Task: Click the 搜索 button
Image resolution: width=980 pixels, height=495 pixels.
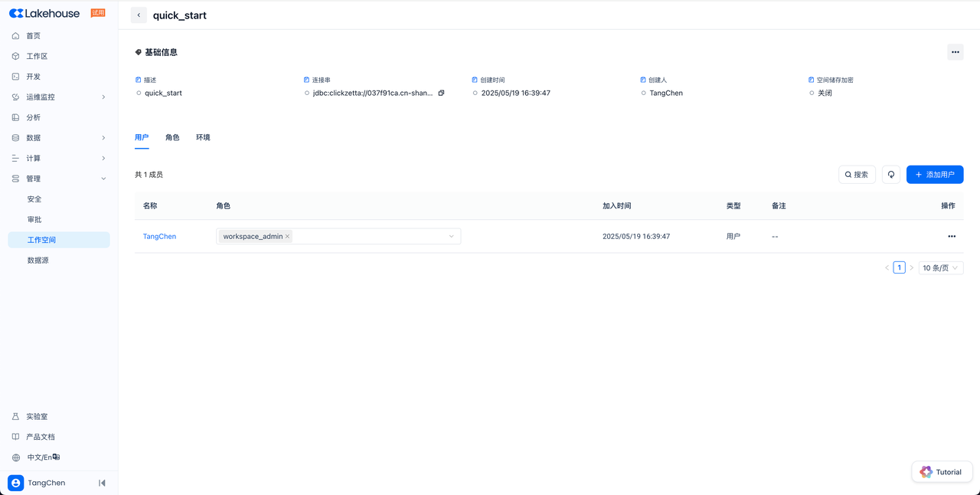Action: [x=857, y=175]
